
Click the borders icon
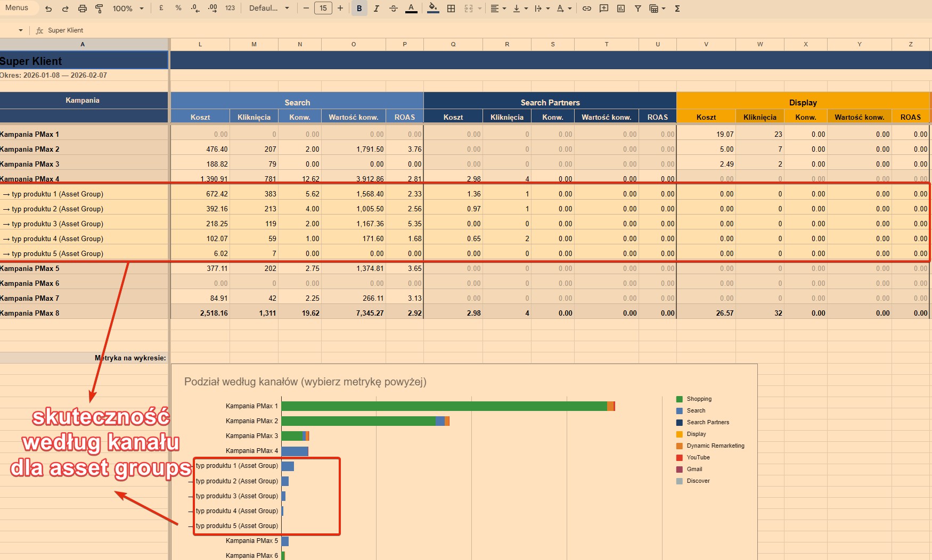tap(451, 9)
